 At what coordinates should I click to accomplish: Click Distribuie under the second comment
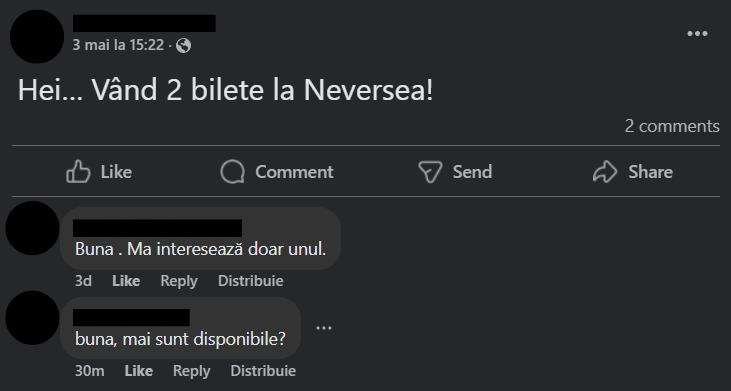click(263, 370)
